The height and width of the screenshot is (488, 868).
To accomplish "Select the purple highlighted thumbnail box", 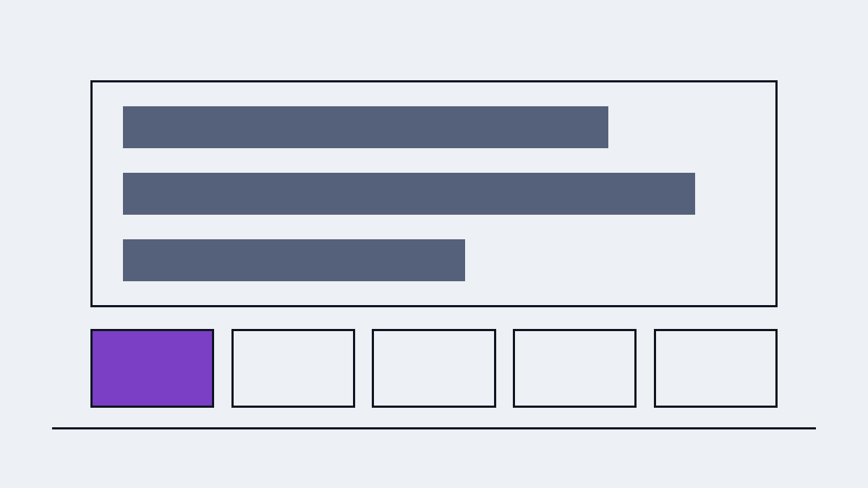I will coord(152,368).
